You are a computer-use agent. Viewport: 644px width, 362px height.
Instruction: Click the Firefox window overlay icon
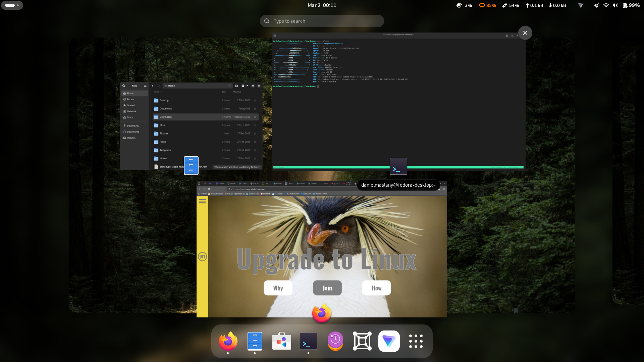click(x=322, y=313)
